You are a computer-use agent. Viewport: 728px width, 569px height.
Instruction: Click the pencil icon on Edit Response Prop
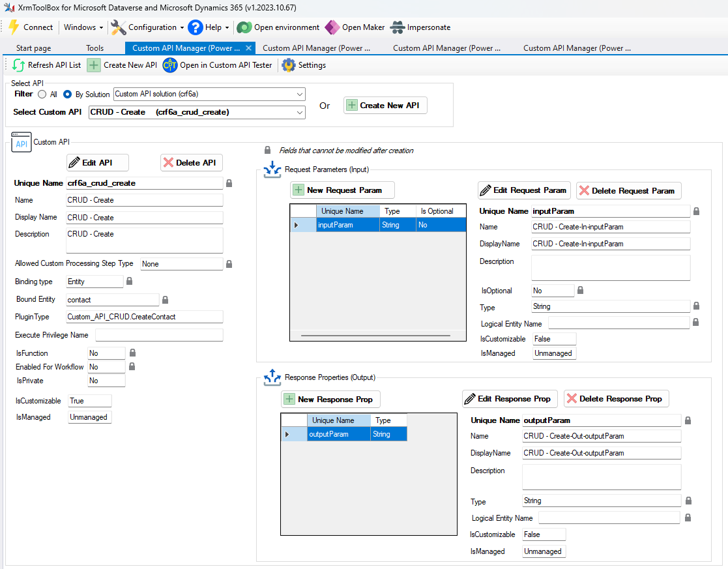tap(470, 398)
